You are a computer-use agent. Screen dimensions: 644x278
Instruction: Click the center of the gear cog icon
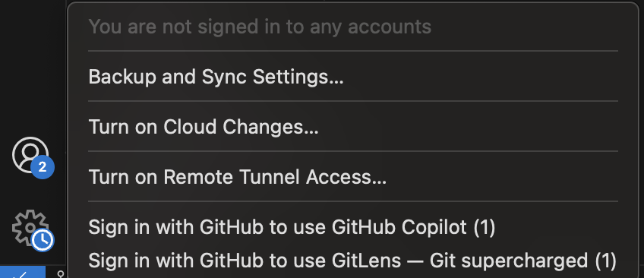[30, 228]
